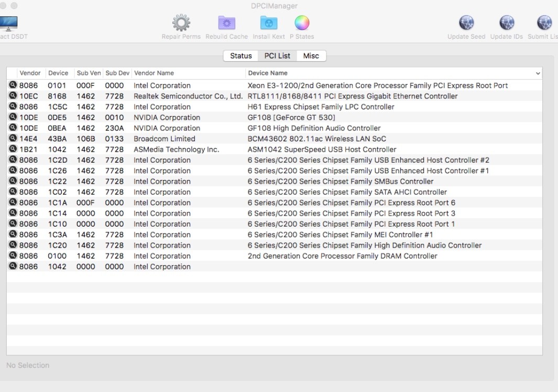Image resolution: width=558 pixels, height=392 pixels.
Task: Sort by Vendor Name column header
Action: click(x=154, y=73)
